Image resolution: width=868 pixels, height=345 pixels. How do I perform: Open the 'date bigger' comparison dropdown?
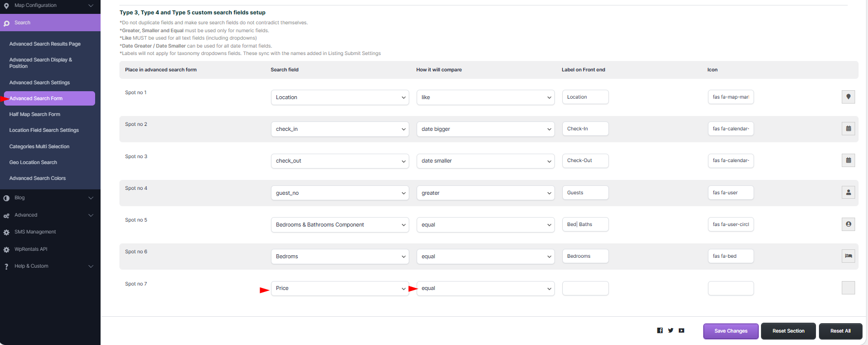point(485,129)
